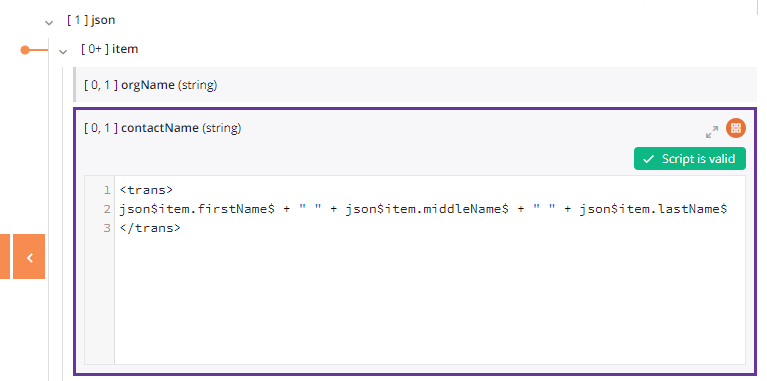Click the orange mapping dot beside item
767x381 pixels.
[25, 50]
